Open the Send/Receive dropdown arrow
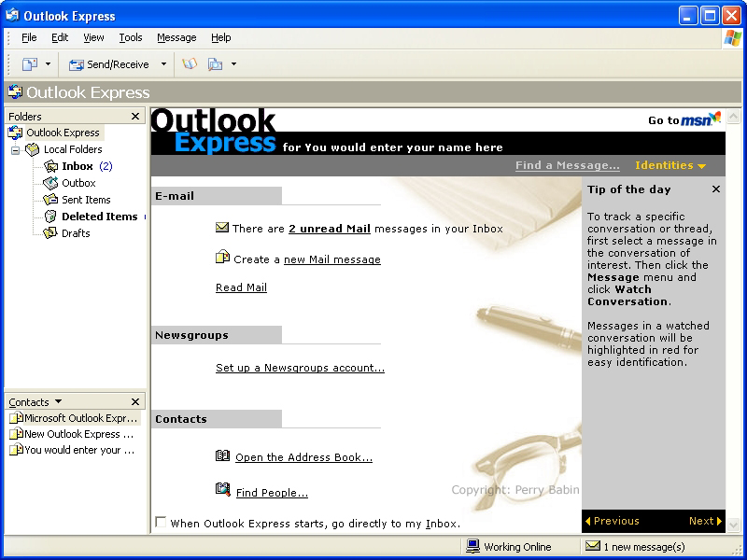This screenshot has height=560, width=747. click(x=163, y=64)
